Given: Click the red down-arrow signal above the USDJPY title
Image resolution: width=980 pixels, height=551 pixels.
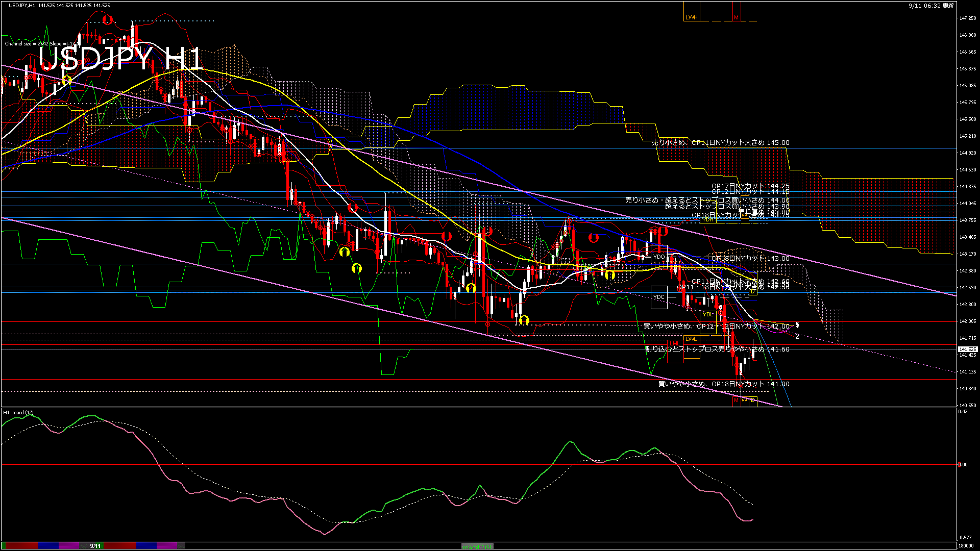Looking at the screenshot, I should click(107, 20).
